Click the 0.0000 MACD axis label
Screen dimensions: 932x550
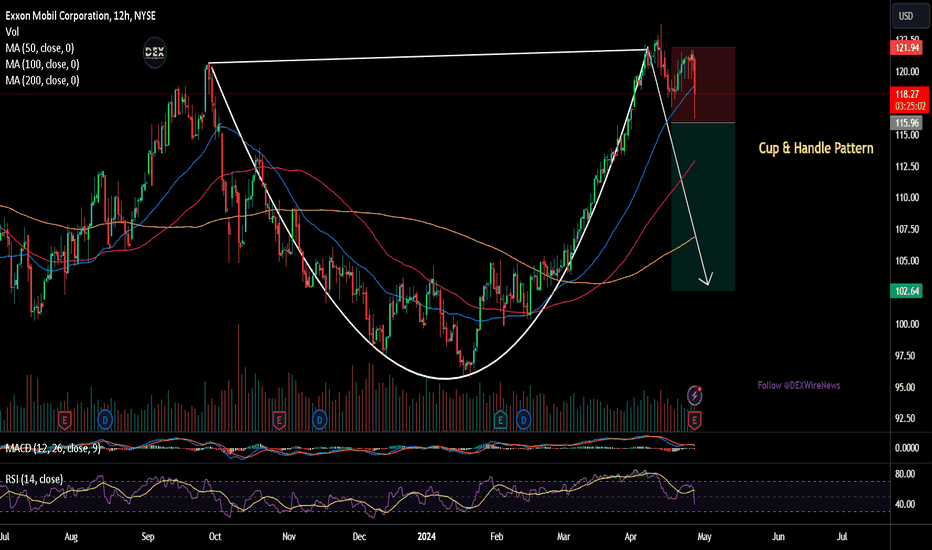pyautogui.click(x=907, y=448)
